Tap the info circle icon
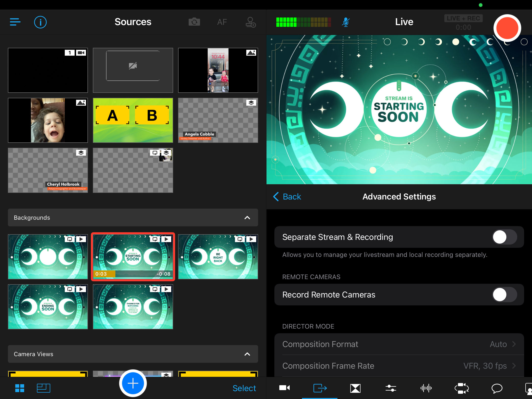Screen dimensions: 532x399 coord(40,22)
